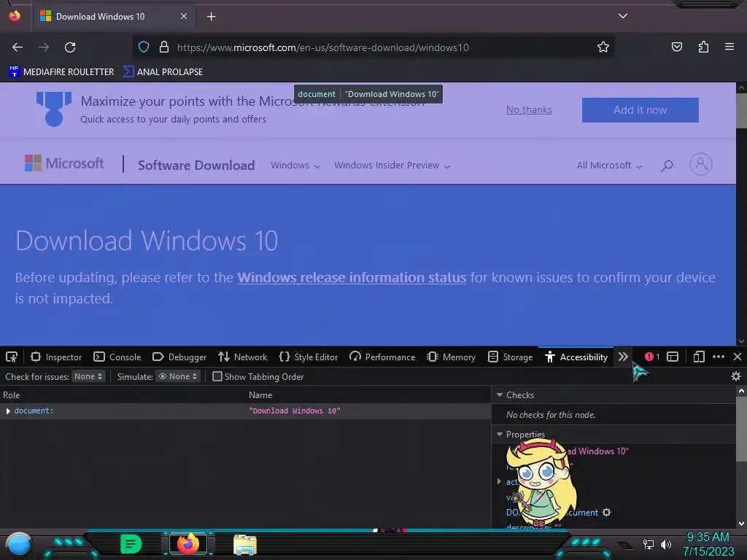This screenshot has height=560, width=747.
Task: Collapse the Checks section
Action: point(500,394)
